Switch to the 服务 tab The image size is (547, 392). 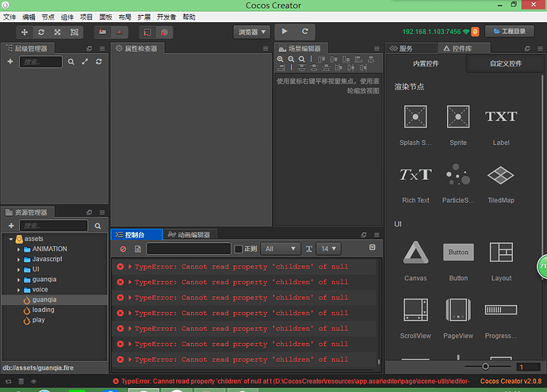(401, 48)
